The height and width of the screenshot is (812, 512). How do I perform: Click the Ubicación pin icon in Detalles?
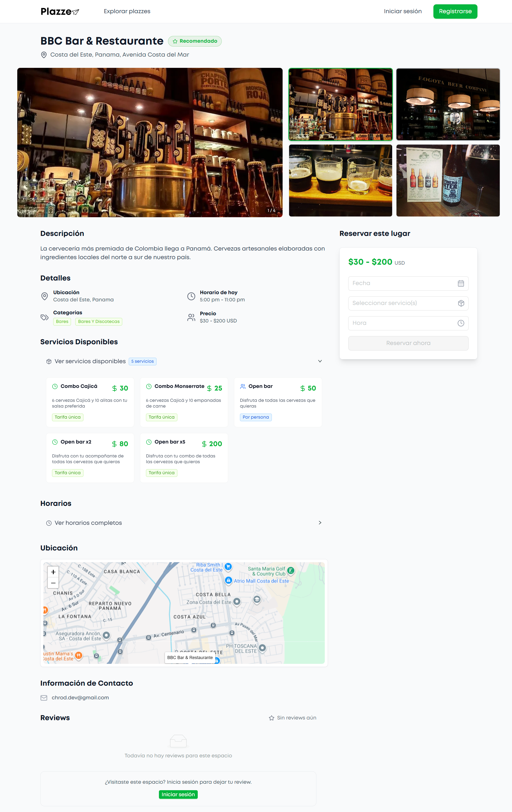coord(45,296)
